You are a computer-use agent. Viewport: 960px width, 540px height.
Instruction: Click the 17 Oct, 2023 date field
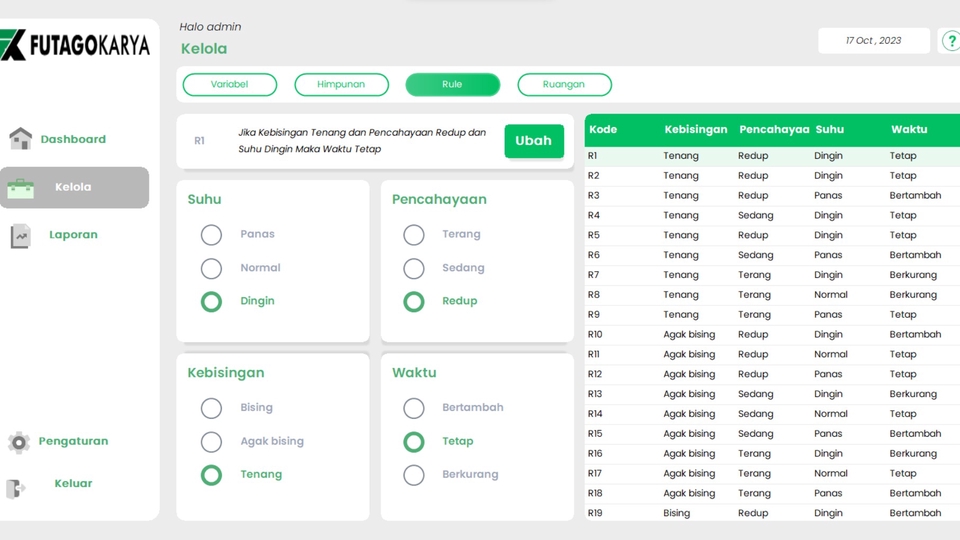[873, 41]
